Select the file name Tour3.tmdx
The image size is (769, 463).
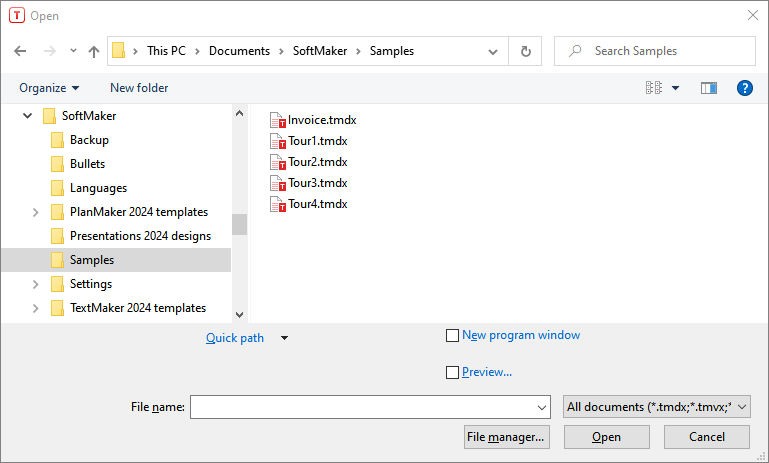click(x=318, y=184)
